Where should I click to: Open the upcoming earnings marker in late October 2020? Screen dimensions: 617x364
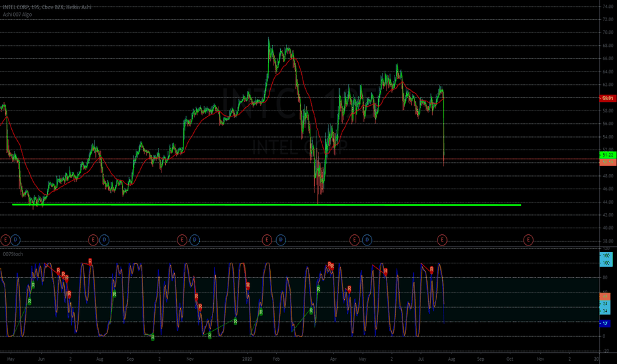click(528, 240)
